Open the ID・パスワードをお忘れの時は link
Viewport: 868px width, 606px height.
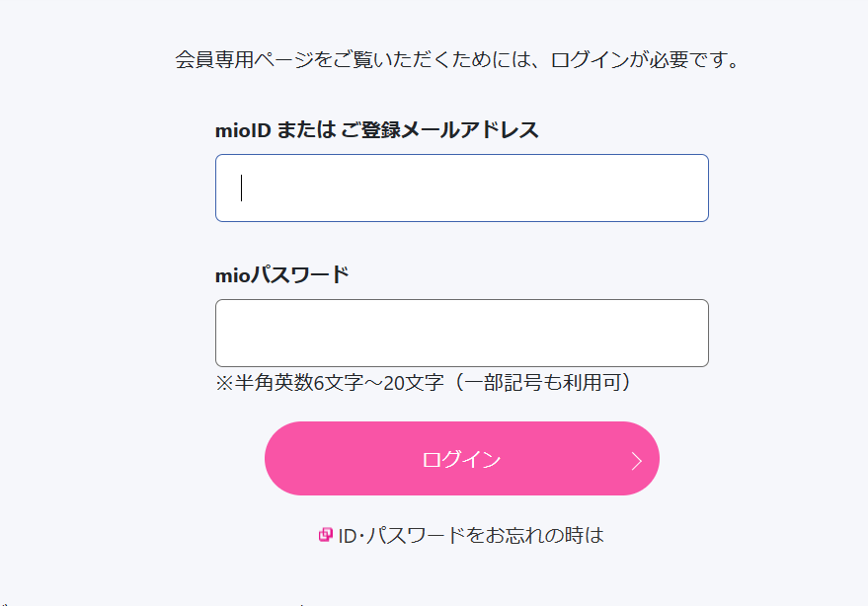coord(470,536)
